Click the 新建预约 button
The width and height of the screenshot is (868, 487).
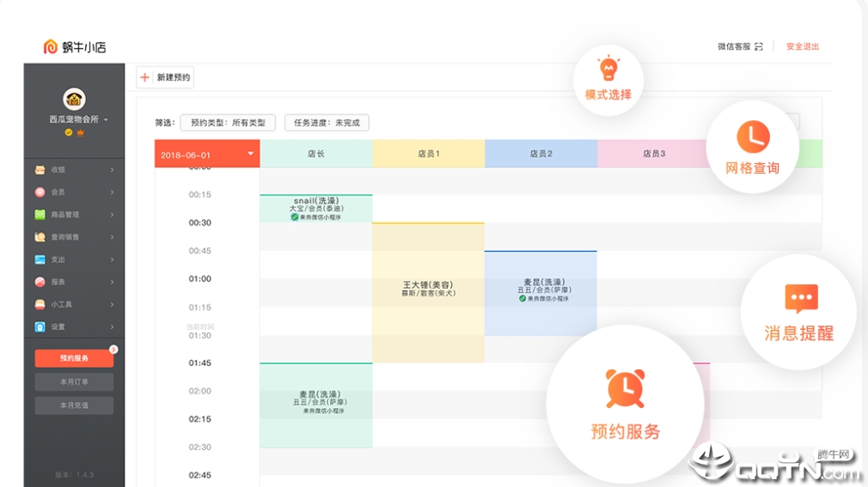tap(165, 77)
